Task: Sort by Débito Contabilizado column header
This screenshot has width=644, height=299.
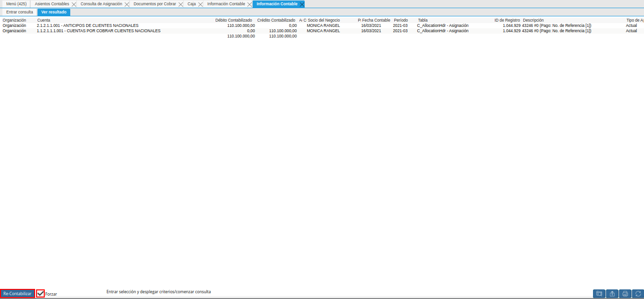Action: 234,20
